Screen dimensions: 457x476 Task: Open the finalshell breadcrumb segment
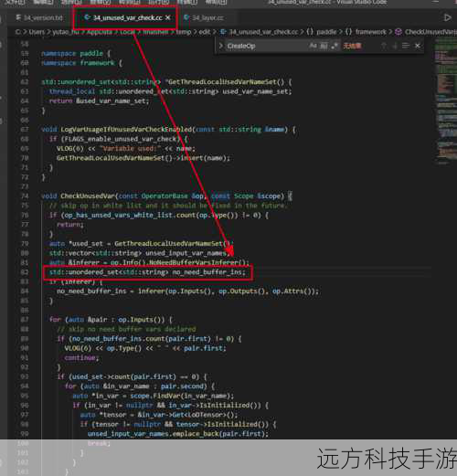[155, 32]
